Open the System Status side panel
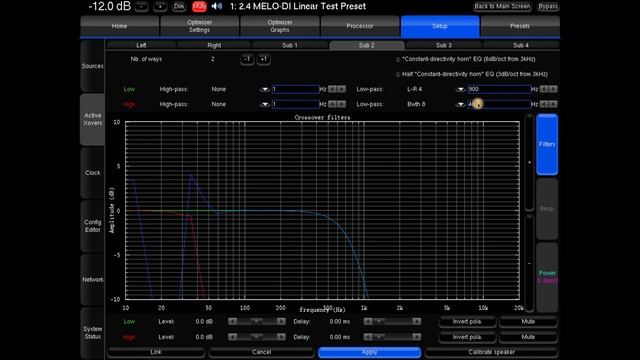Screen dimensions: 640x360 [93, 333]
